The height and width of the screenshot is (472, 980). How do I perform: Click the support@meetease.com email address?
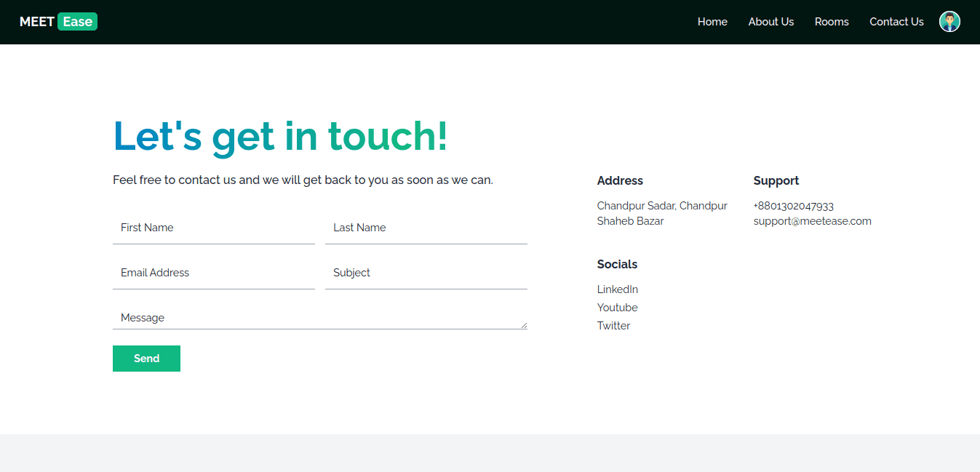tap(812, 221)
